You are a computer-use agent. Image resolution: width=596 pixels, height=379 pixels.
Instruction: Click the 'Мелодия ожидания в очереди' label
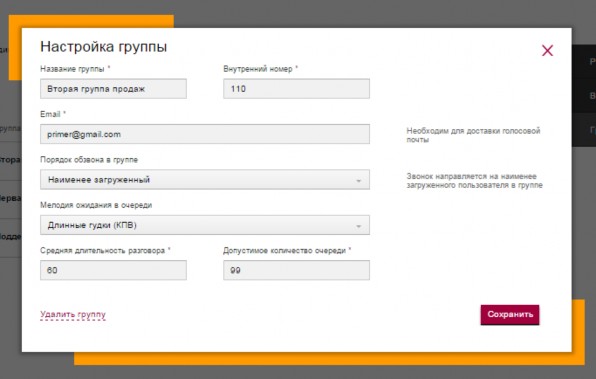[96, 205]
